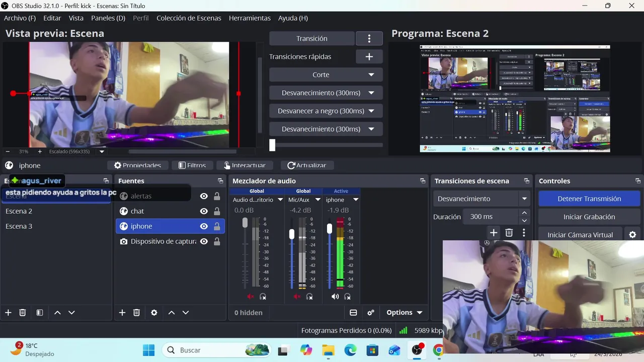Expand the Desvanecer a negro (300ms) dropdown
The image size is (644, 362).
coord(371,111)
